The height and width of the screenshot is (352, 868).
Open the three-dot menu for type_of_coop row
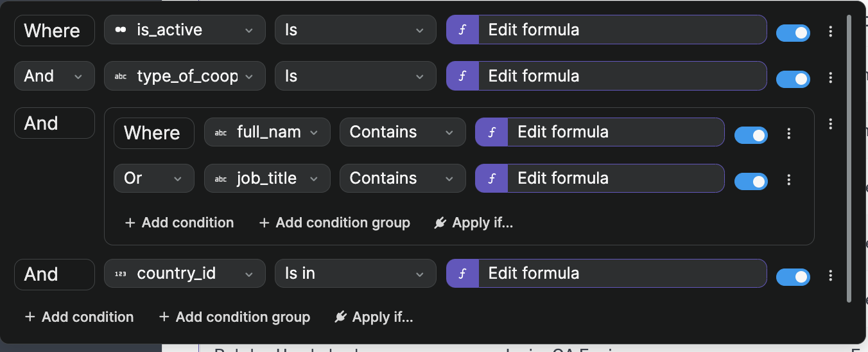click(831, 78)
